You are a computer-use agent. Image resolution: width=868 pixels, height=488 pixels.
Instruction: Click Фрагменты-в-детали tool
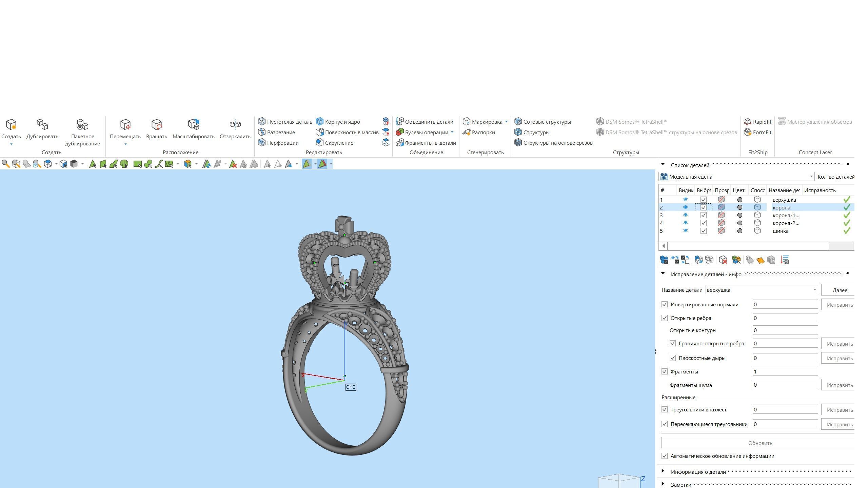(x=426, y=143)
